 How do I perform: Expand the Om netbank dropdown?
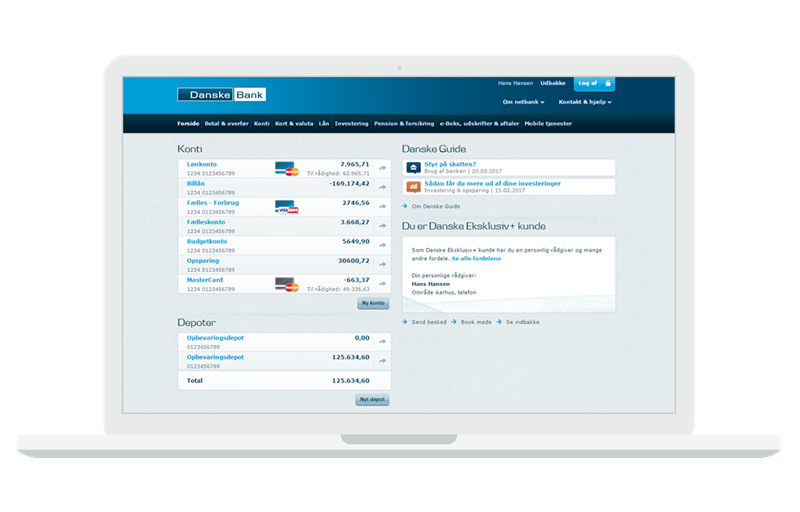coord(523,102)
